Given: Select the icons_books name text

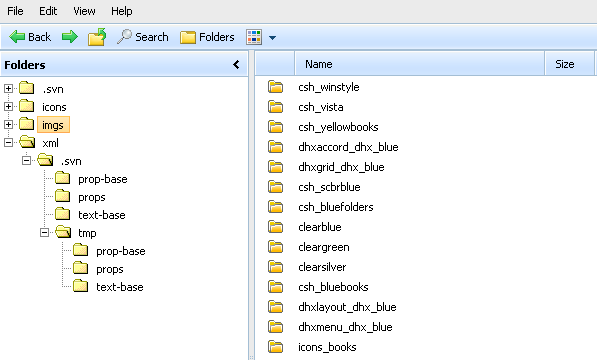Looking at the screenshot, I should click(327, 347).
